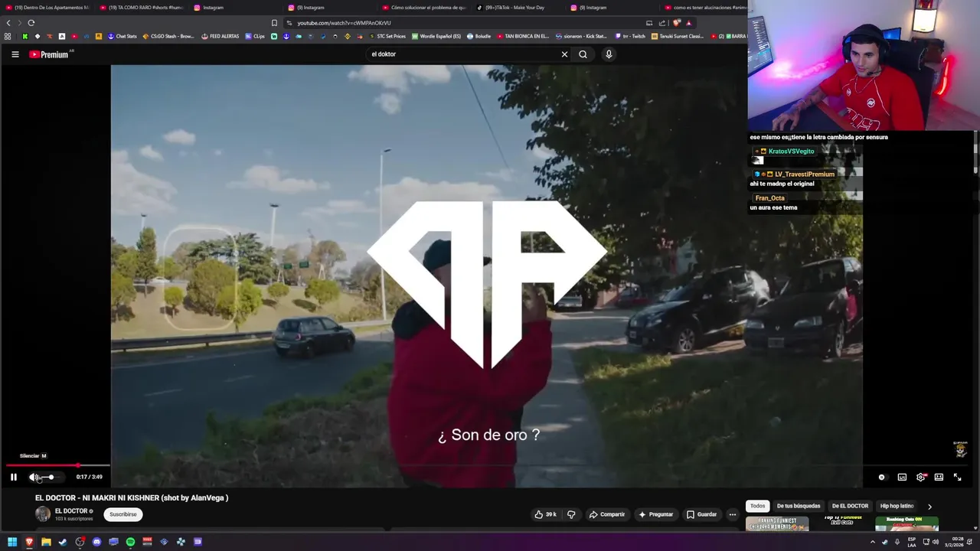This screenshot has height=551, width=980.
Task: Pause the YouTube video
Action: pyautogui.click(x=13, y=477)
